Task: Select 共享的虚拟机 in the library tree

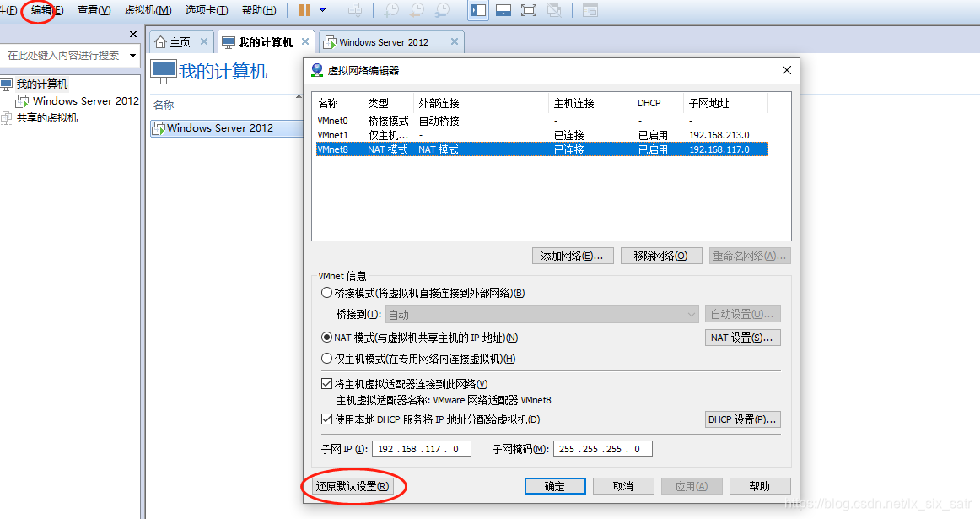Action: point(47,117)
